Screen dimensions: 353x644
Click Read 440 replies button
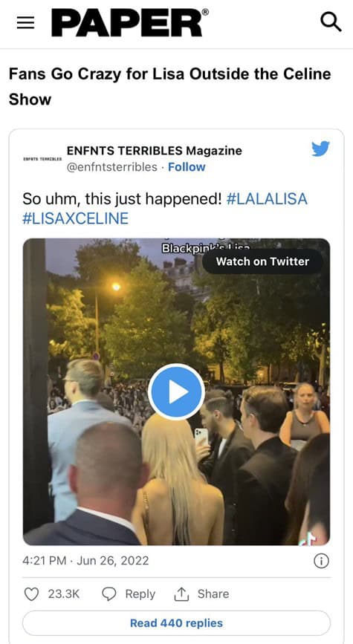click(176, 623)
